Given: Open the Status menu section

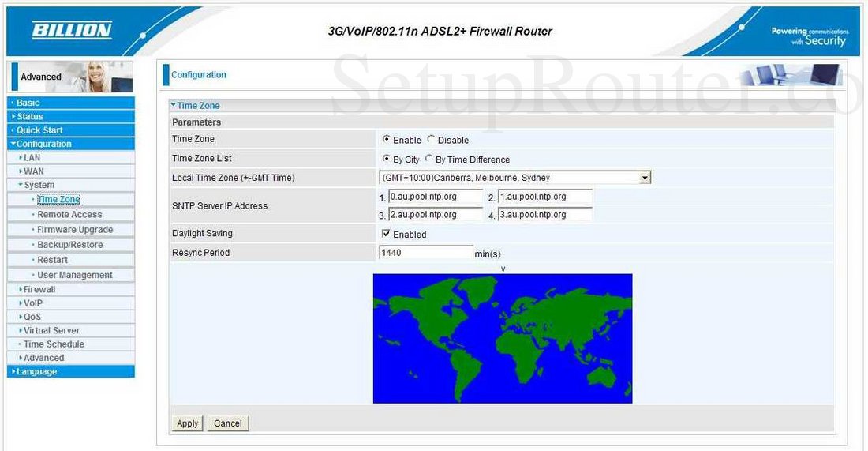Looking at the screenshot, I should (30, 116).
